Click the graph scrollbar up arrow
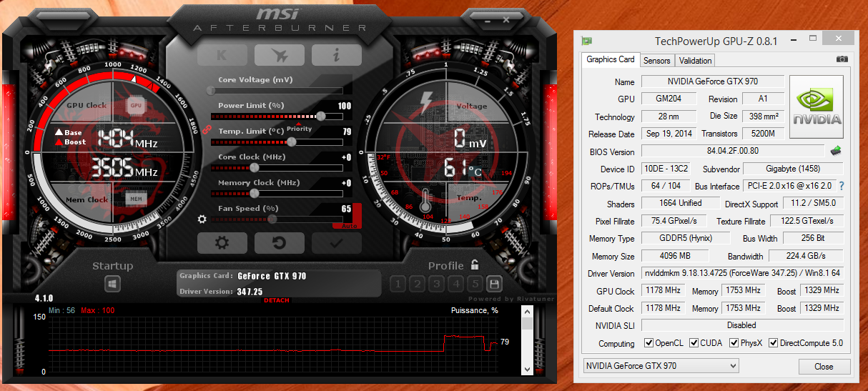868x391 pixels. (527, 311)
